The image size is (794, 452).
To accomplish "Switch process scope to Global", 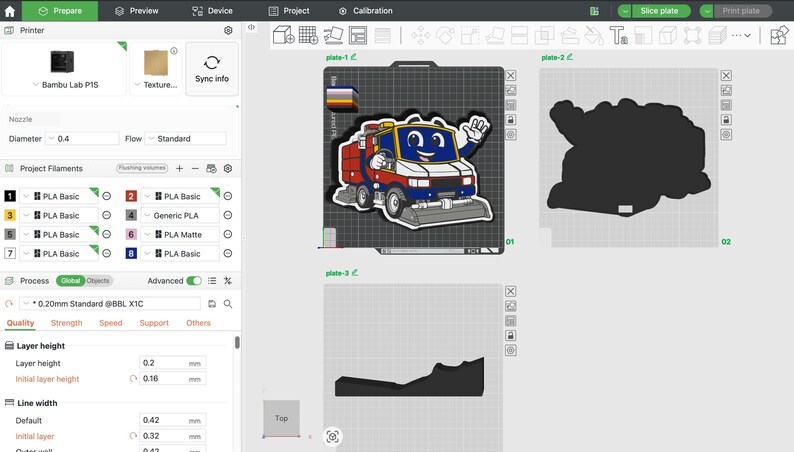I will point(70,280).
